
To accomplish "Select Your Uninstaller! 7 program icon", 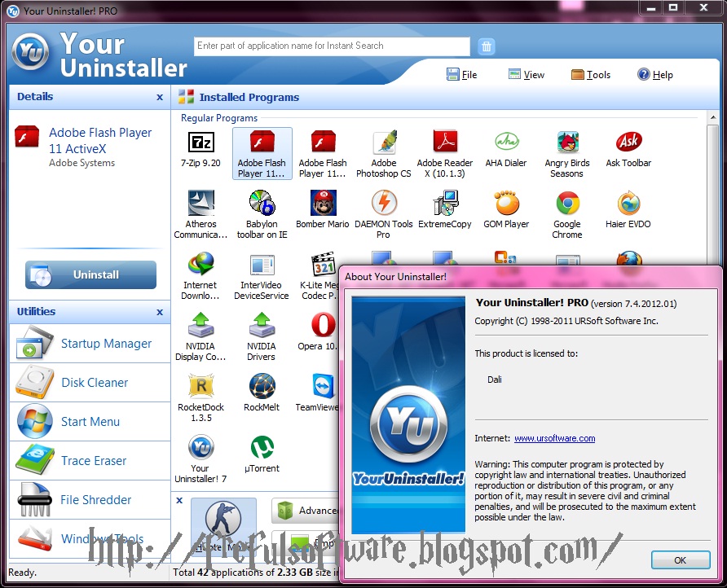I will [x=200, y=448].
